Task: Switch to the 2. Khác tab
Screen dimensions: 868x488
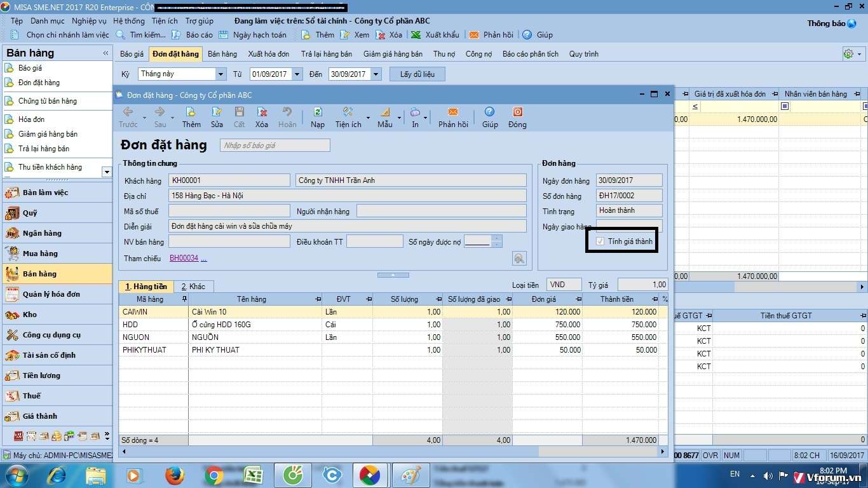Action: pos(193,287)
